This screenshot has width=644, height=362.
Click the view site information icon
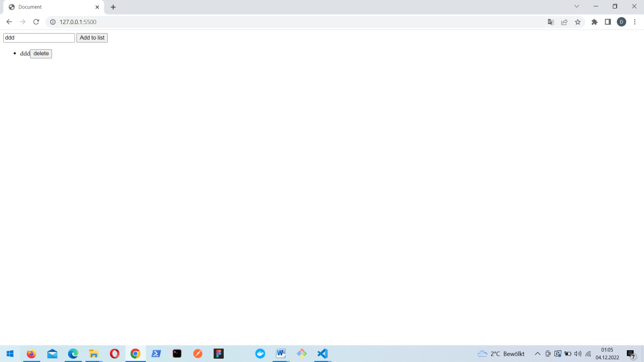click(x=52, y=22)
